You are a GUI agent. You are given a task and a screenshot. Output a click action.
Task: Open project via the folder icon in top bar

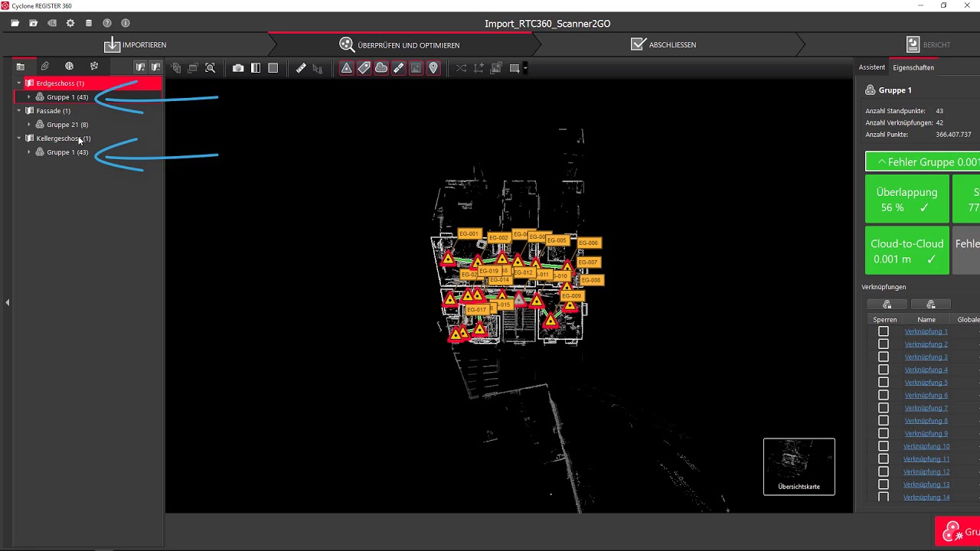tap(15, 24)
